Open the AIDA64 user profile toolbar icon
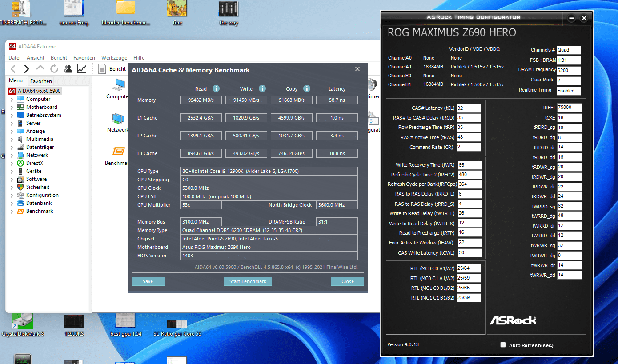The height and width of the screenshot is (364, 618). 68,69
